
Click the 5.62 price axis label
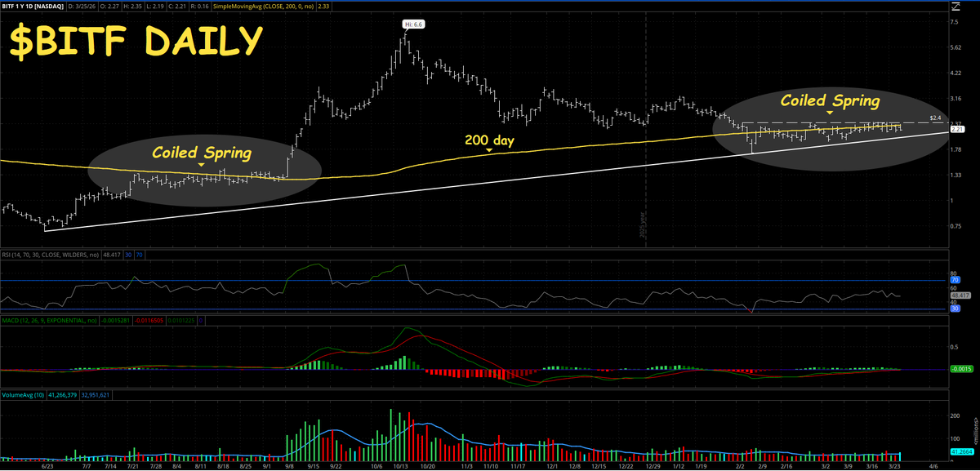[x=956, y=47]
